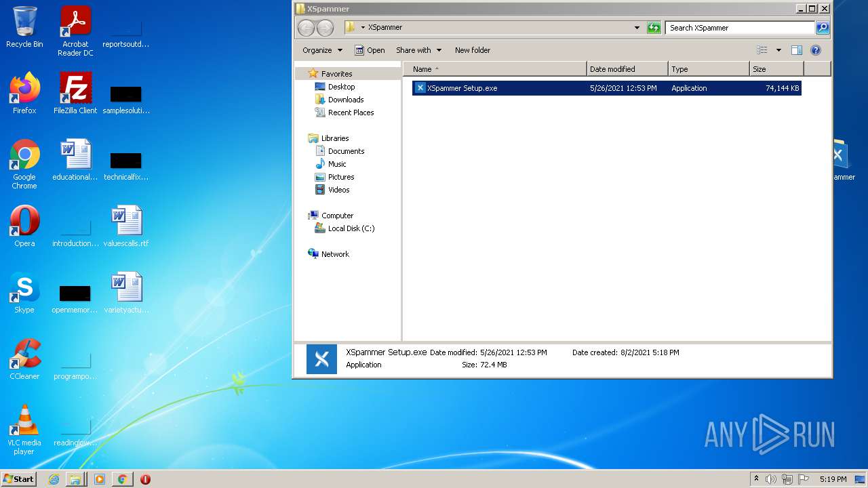The image size is (868, 488).
Task: Sort by Size column header
Action: tap(776, 69)
